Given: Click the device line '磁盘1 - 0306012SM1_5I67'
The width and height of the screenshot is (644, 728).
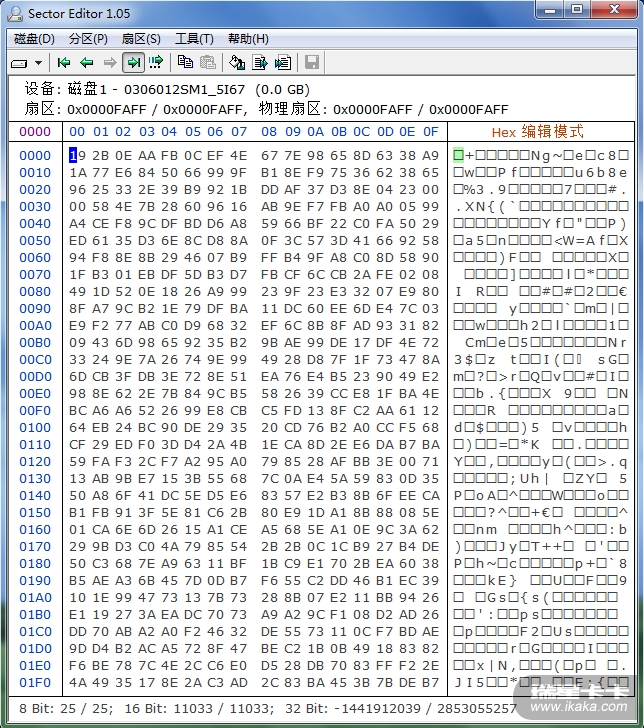Looking at the screenshot, I should tap(156, 89).
